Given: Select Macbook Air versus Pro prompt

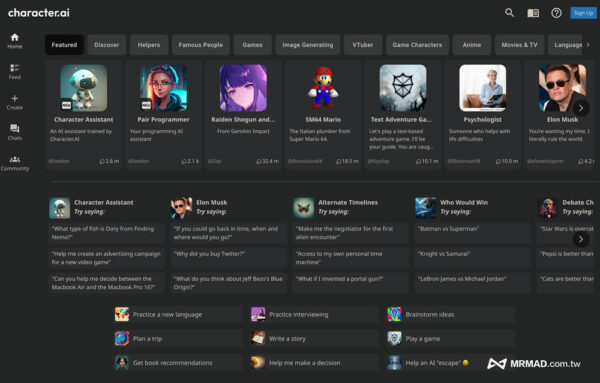Looking at the screenshot, I should (x=106, y=283).
